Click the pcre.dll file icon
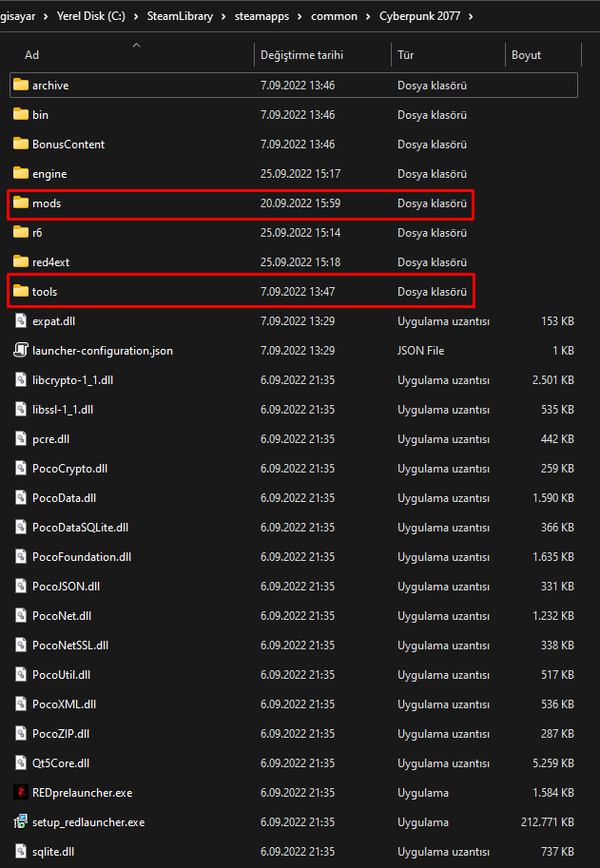This screenshot has width=600, height=868. point(21,438)
